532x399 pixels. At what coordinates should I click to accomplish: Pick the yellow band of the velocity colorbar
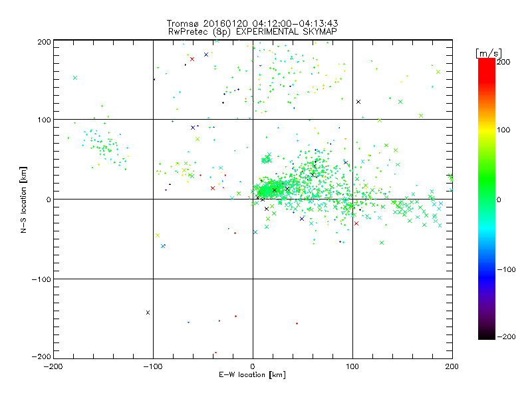point(487,130)
